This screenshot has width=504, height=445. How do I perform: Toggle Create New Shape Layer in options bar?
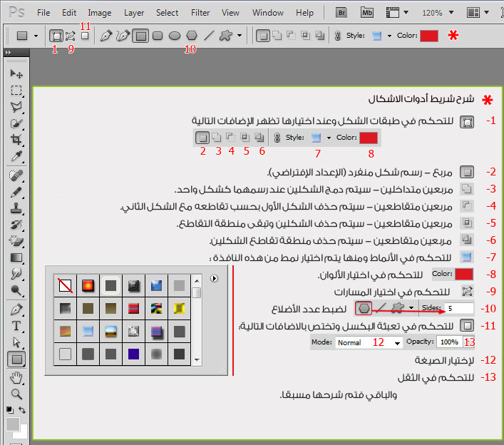click(x=263, y=36)
